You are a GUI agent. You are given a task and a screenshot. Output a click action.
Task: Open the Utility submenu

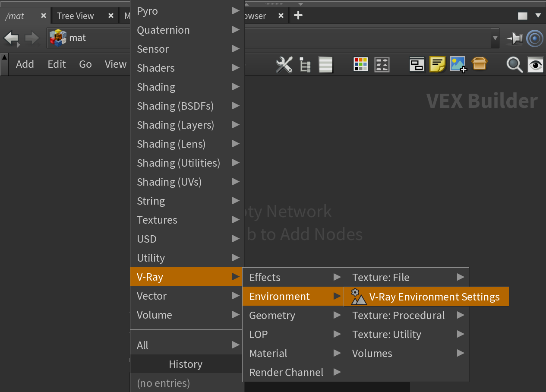coord(187,258)
